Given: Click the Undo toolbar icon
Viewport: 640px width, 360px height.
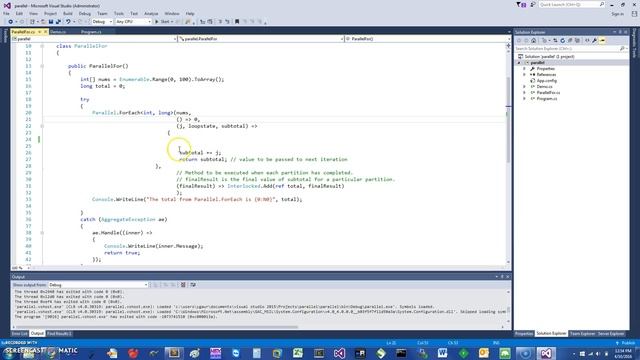Looking at the screenshot, I should [68, 22].
